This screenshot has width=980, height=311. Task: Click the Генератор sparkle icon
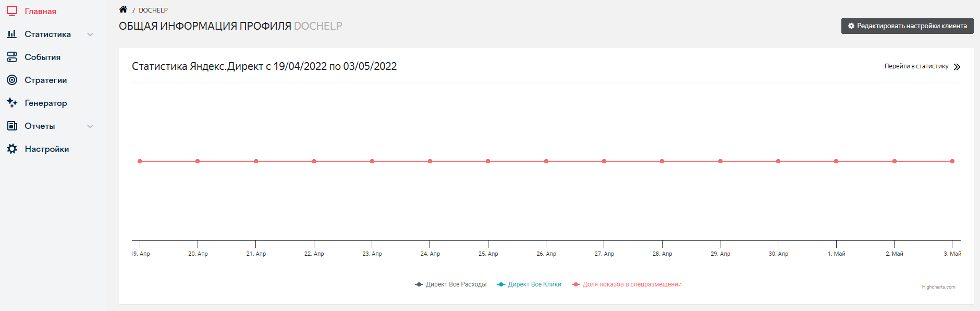tap(12, 103)
